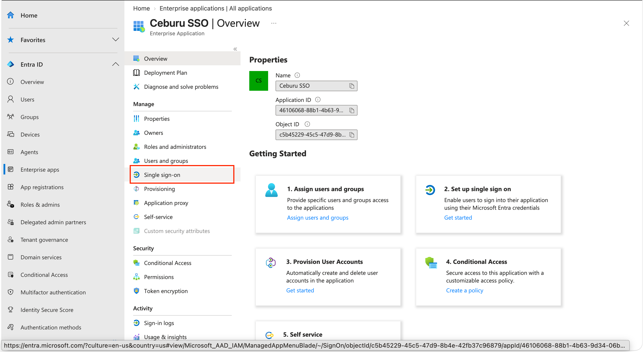Click the Agents icon in sidebar
This screenshot has width=644, height=352.
point(11,152)
